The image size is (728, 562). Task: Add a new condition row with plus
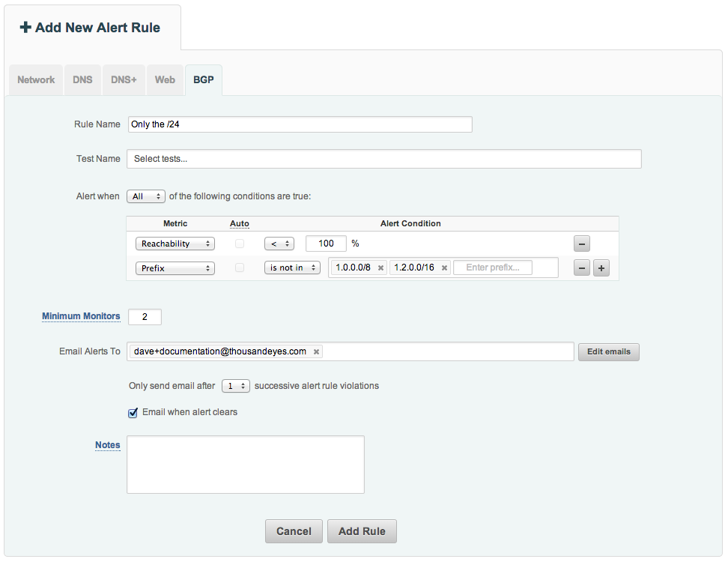pyautogui.click(x=601, y=268)
